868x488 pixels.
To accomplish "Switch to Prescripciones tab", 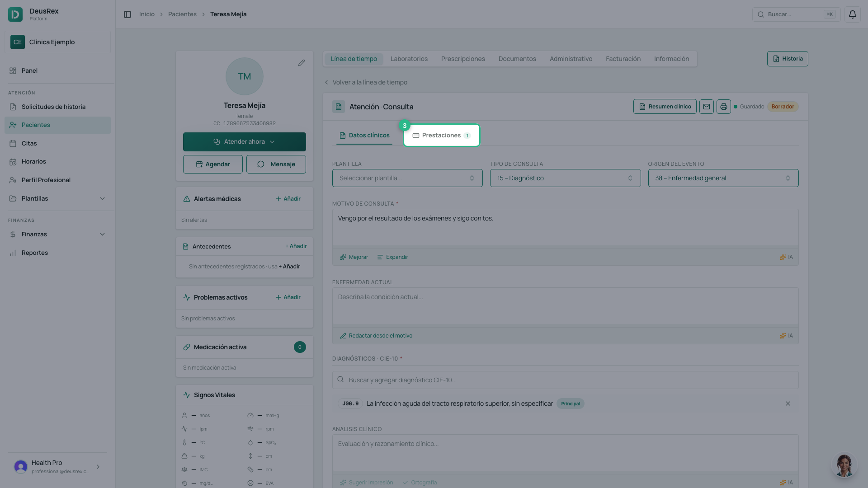I will (463, 59).
